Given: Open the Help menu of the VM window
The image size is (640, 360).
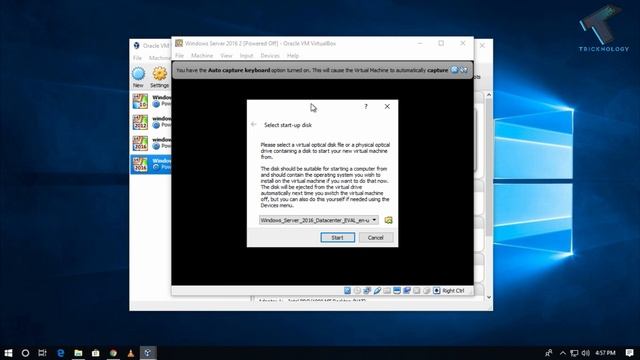Looking at the screenshot, I should 293,56.
